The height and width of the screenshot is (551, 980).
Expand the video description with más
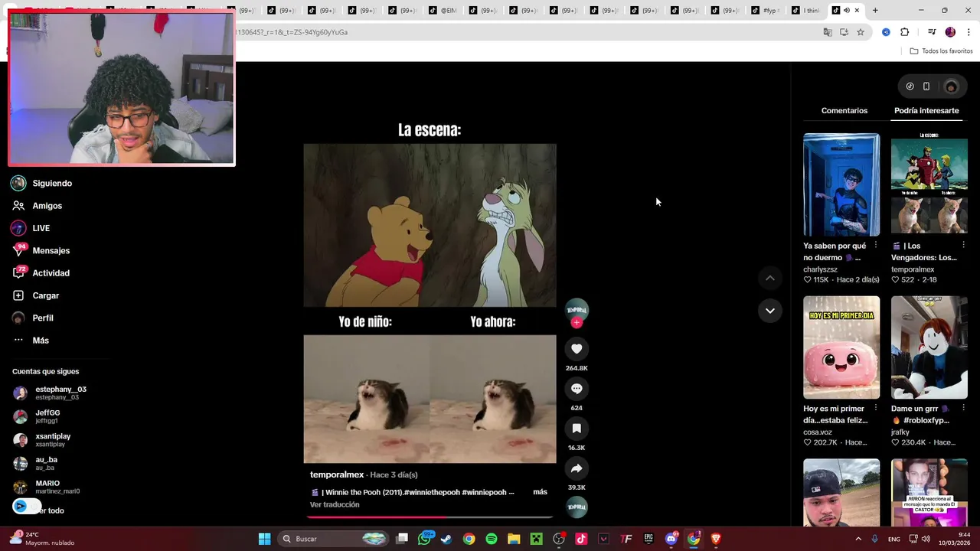click(540, 492)
